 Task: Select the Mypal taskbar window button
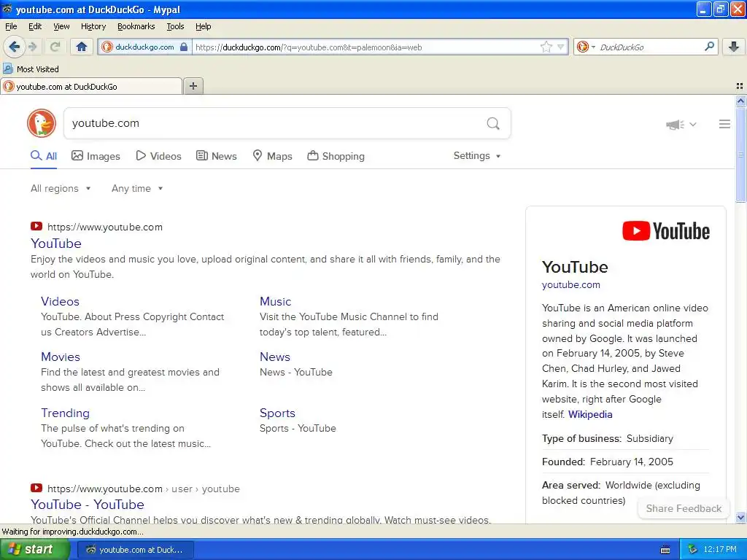(x=135, y=550)
